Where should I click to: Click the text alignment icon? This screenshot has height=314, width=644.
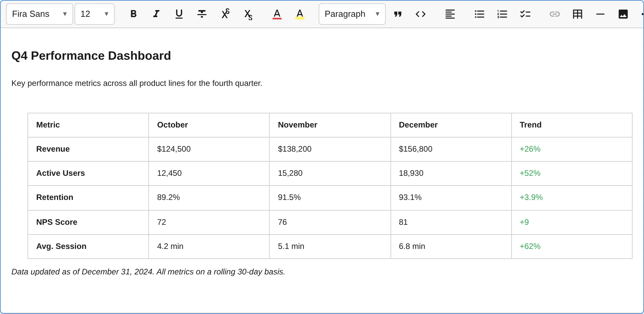pos(450,14)
